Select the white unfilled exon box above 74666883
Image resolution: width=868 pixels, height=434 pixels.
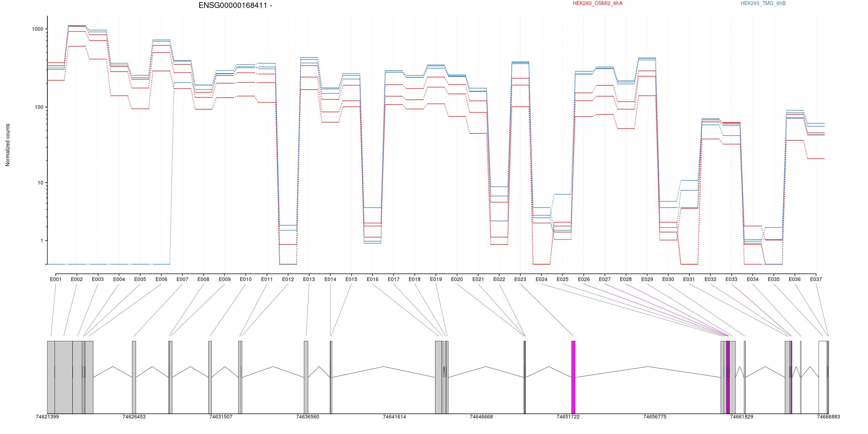pyautogui.click(x=823, y=377)
